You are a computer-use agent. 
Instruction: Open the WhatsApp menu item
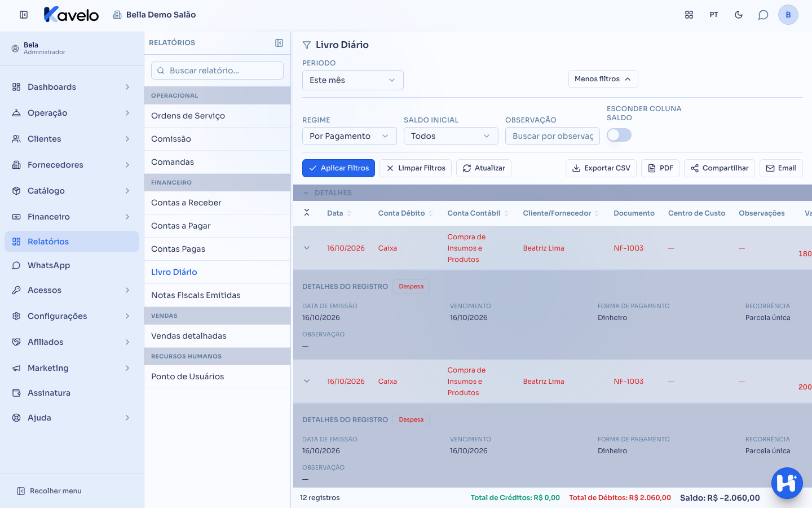coord(72,265)
